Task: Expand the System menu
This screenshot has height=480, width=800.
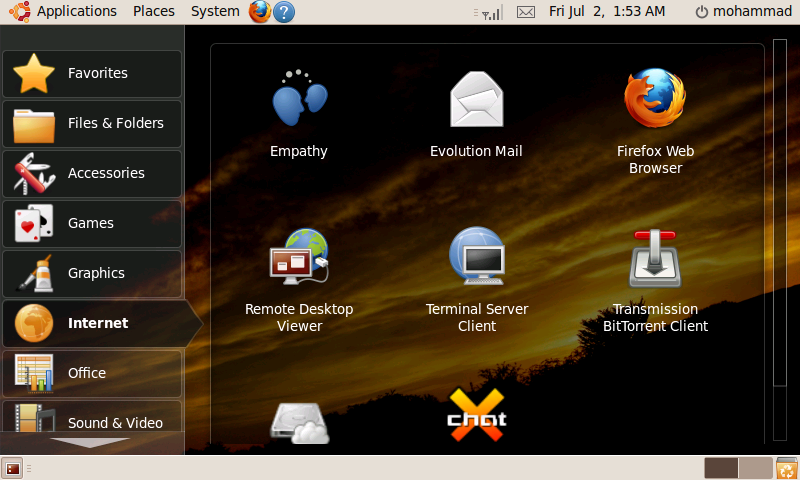Action: point(215,12)
